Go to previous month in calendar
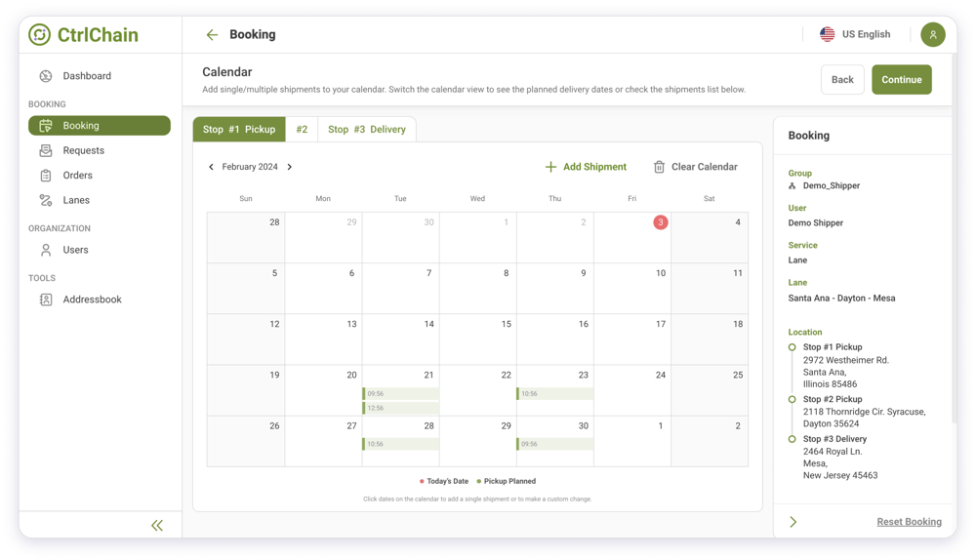 [x=211, y=167]
